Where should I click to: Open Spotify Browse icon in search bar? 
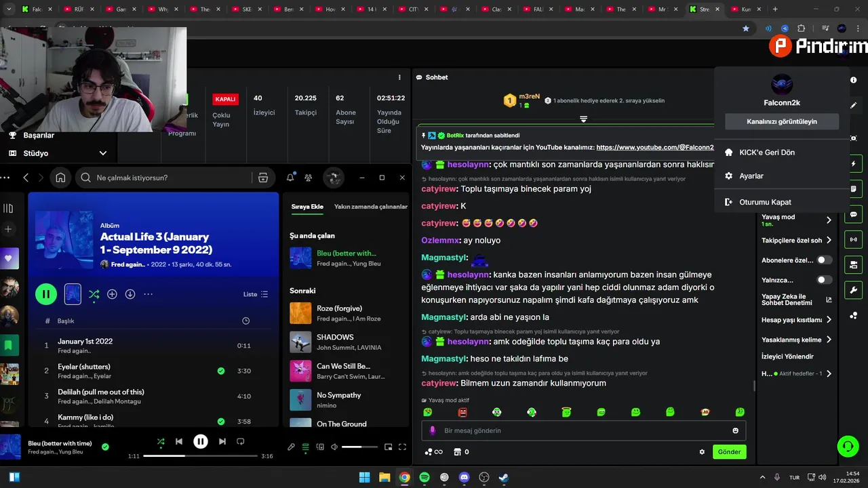263,178
